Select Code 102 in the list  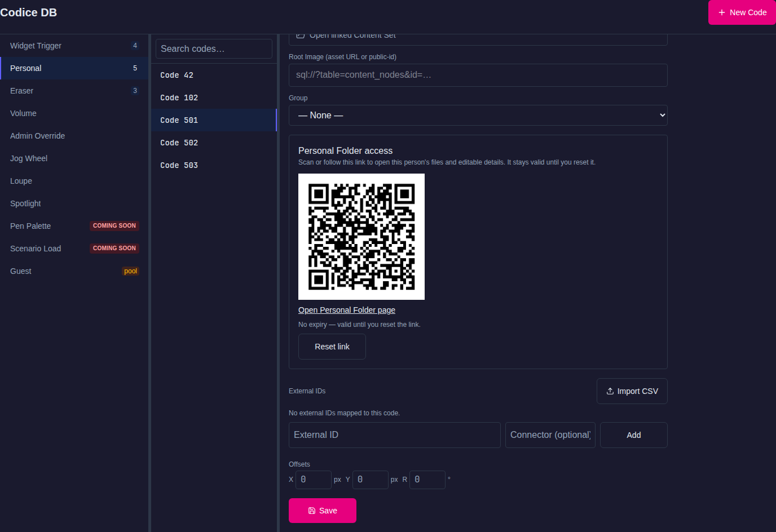[x=214, y=97]
